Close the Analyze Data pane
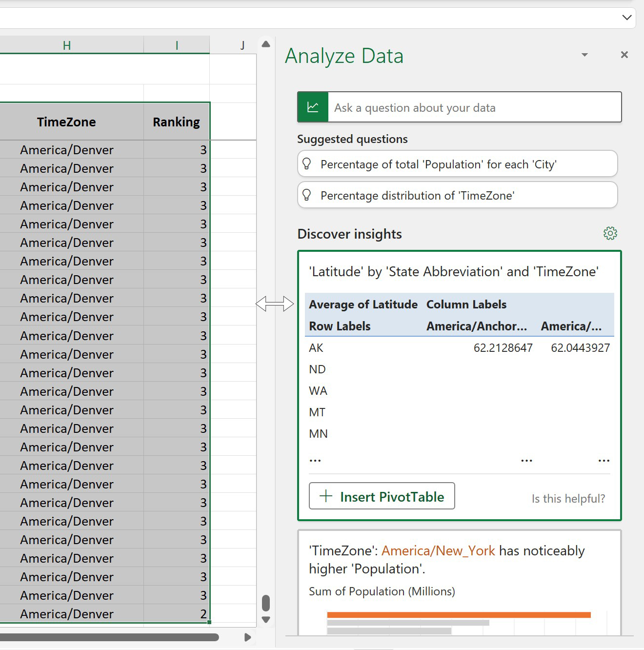Viewport: 644px width, 650px height. (x=624, y=55)
